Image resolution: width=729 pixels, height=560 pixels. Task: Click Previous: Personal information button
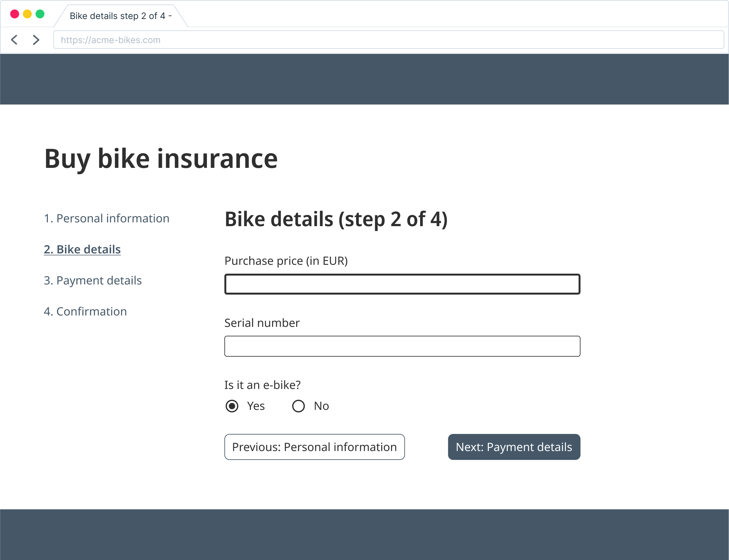314,447
